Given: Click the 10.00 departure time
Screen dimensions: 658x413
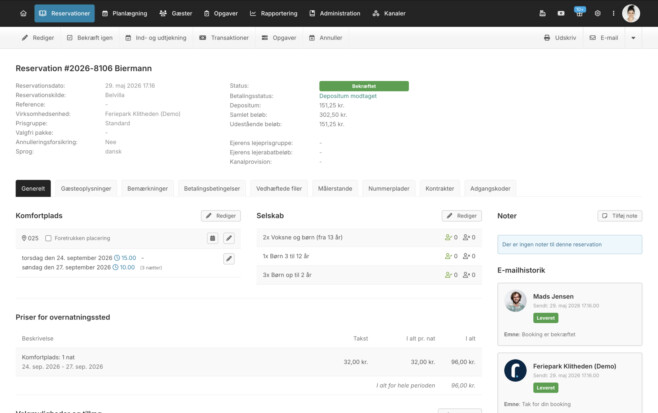Looking at the screenshot, I should (x=124, y=267).
